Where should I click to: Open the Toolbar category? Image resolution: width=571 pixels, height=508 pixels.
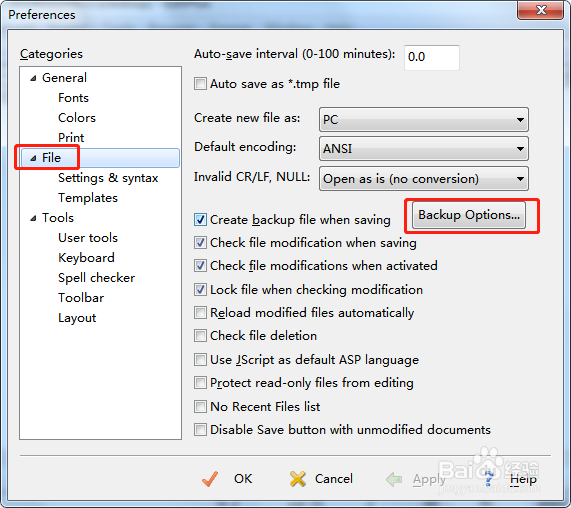pyautogui.click(x=81, y=298)
